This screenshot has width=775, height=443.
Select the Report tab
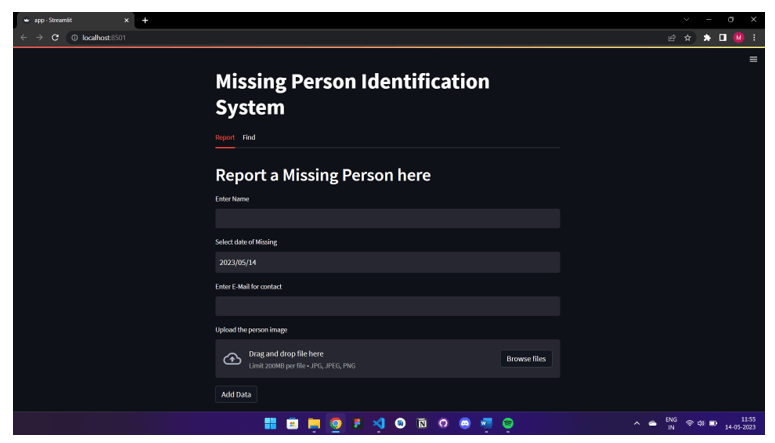point(225,138)
